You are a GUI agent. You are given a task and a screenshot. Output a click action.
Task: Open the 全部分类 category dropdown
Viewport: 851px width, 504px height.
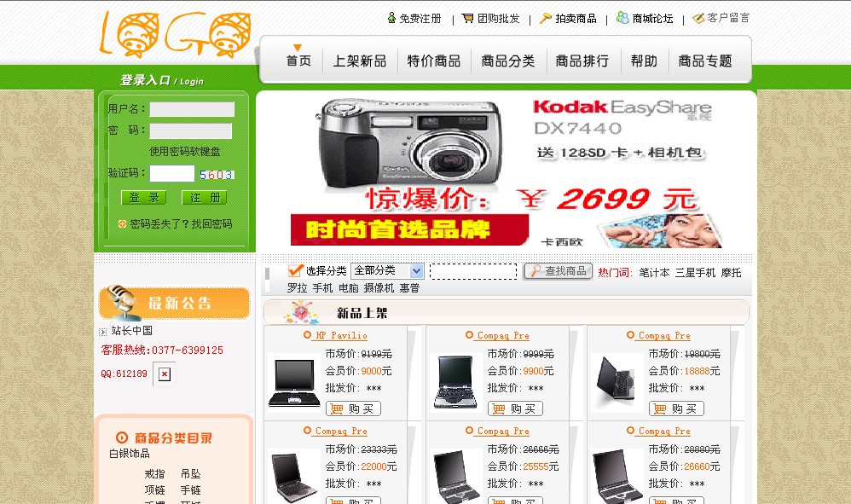(387, 270)
